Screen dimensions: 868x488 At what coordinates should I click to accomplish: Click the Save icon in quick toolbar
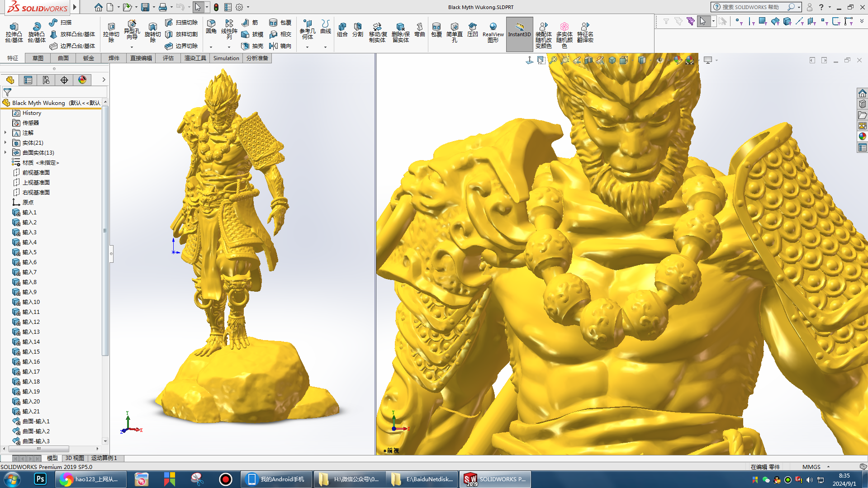tap(145, 7)
